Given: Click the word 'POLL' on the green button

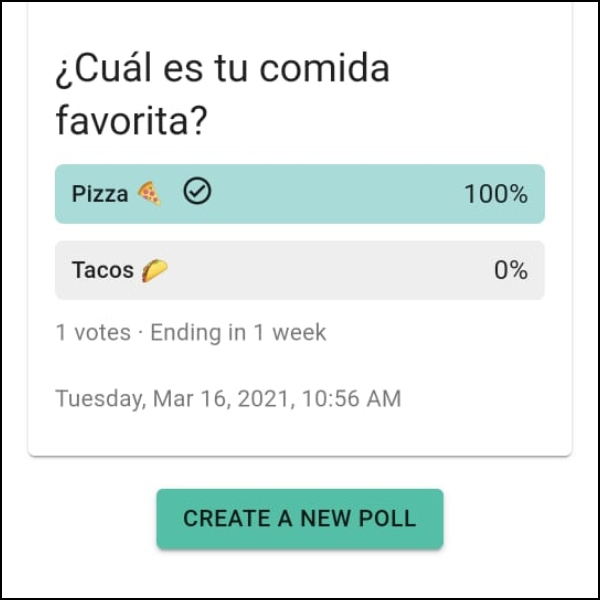Looking at the screenshot, I should (x=388, y=518).
